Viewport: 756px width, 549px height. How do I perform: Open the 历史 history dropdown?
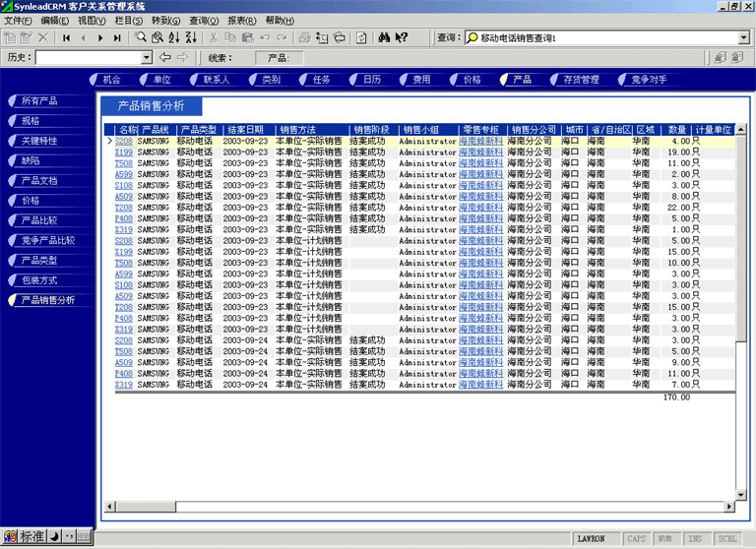coord(146,58)
